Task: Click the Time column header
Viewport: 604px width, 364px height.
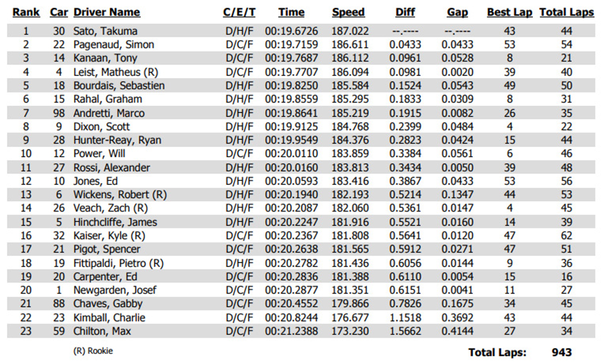Action: 291,13
